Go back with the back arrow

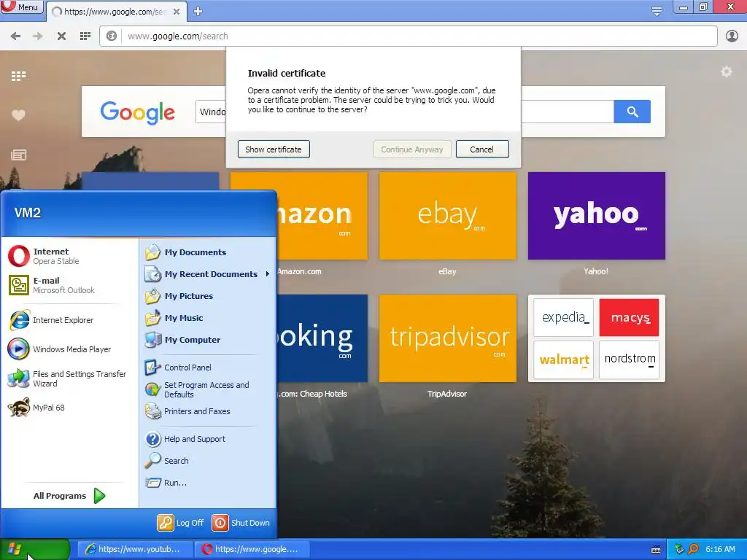coord(15,36)
